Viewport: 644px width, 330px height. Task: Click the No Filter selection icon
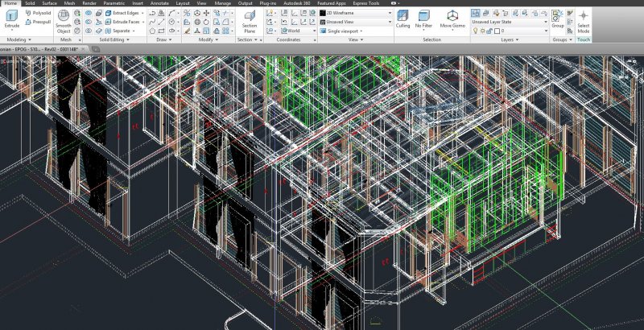(423, 19)
